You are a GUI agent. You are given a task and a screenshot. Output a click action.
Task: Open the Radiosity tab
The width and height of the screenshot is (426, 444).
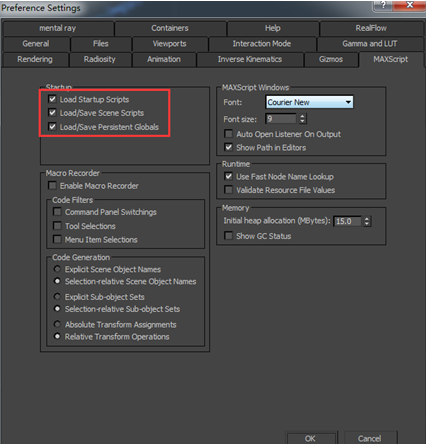100,59
